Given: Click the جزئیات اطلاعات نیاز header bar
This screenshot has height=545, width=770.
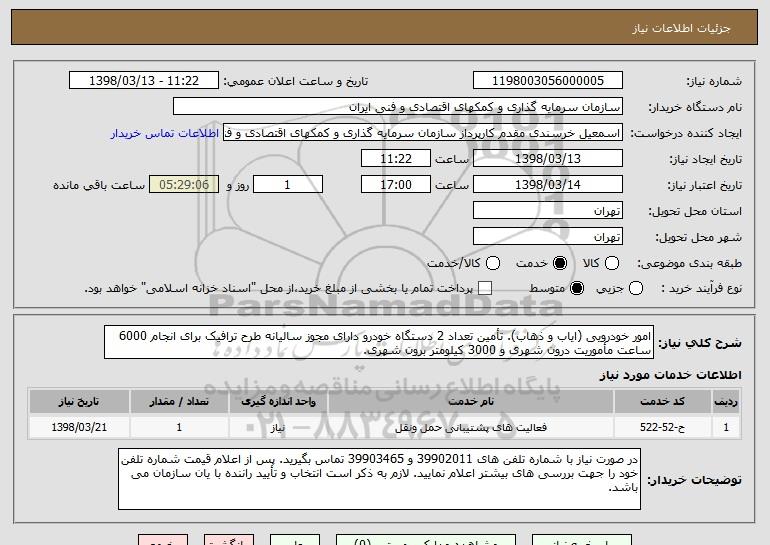Looking at the screenshot, I should click(x=385, y=27).
